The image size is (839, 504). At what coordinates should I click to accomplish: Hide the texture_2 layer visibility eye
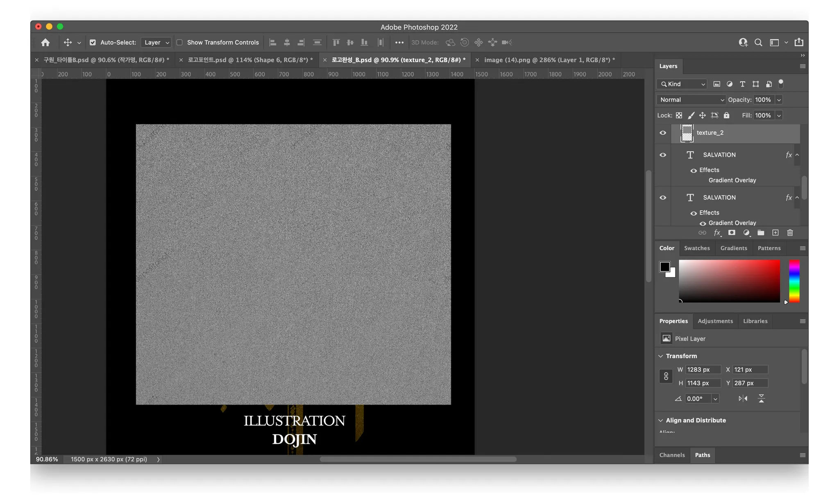tap(663, 133)
